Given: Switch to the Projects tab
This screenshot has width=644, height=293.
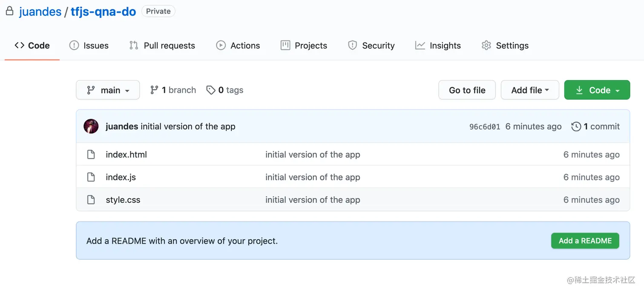Looking at the screenshot, I should click(x=304, y=45).
